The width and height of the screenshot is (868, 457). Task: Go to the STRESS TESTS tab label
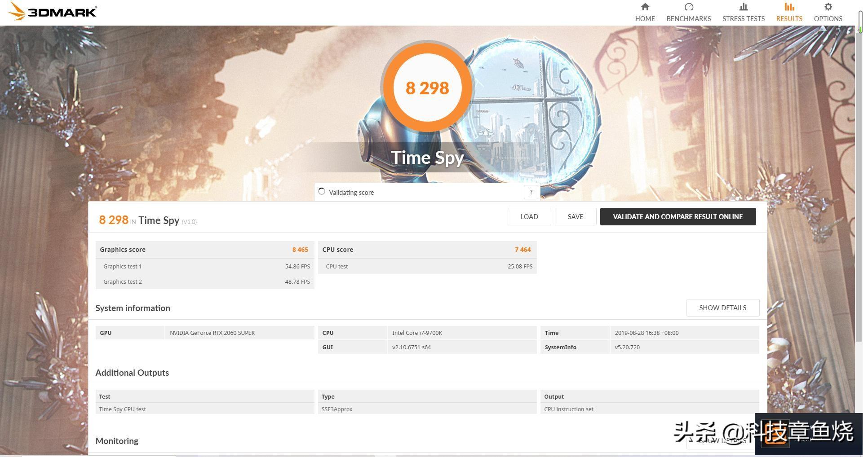pyautogui.click(x=743, y=19)
